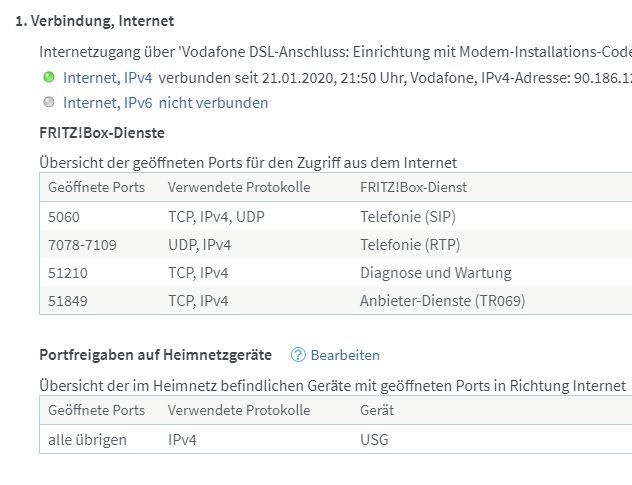The width and height of the screenshot is (632, 485).
Task: Click the Gerät column header
Action: [x=377, y=410]
